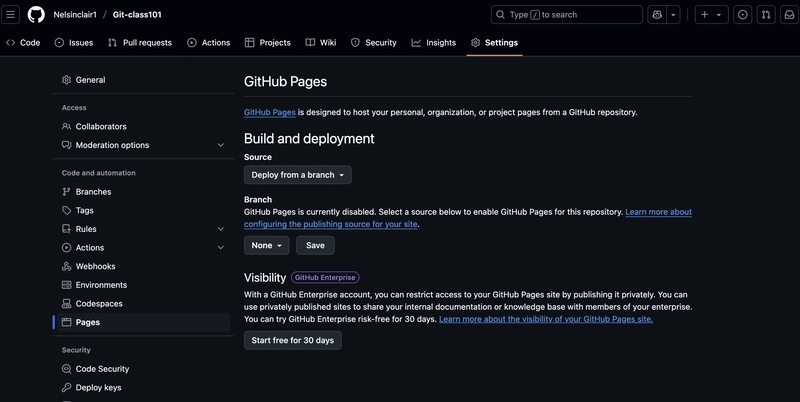Click the Save branch button
This screenshot has height=402, width=800.
point(315,245)
